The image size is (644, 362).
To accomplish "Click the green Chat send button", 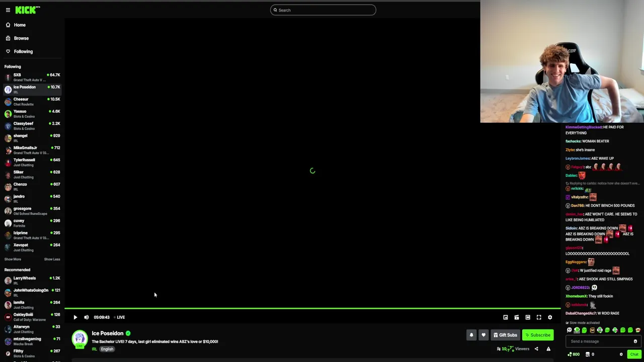I will click(634, 354).
